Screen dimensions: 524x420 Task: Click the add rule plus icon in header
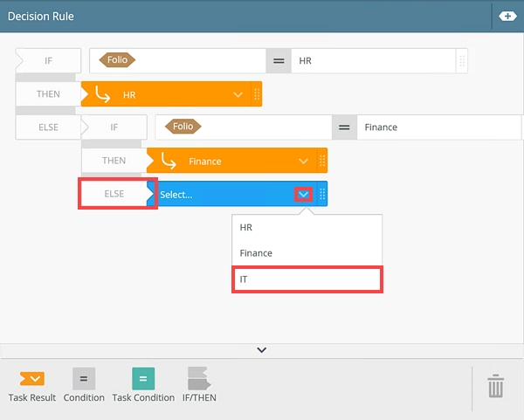point(507,16)
